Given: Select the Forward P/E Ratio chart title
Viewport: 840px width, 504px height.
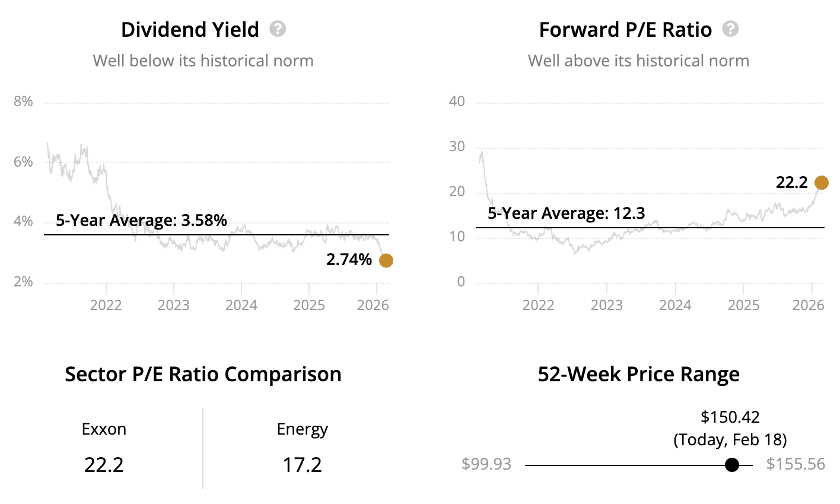Looking at the screenshot, I should (x=625, y=30).
